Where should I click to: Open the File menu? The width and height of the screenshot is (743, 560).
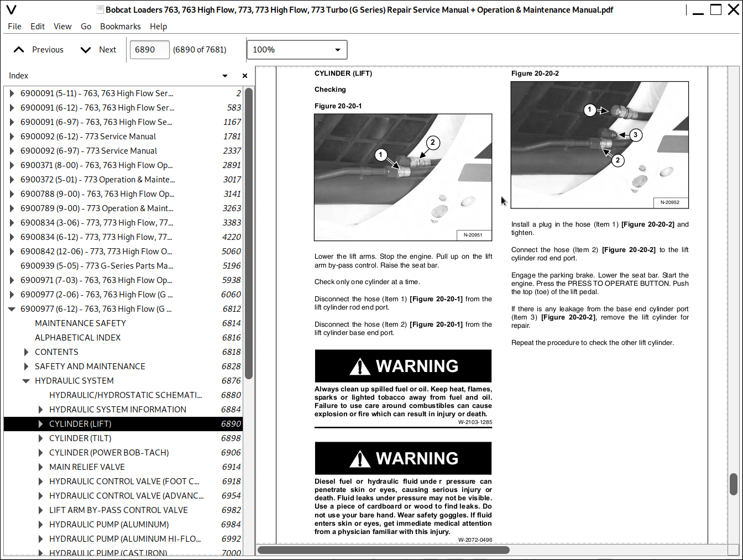(15, 27)
